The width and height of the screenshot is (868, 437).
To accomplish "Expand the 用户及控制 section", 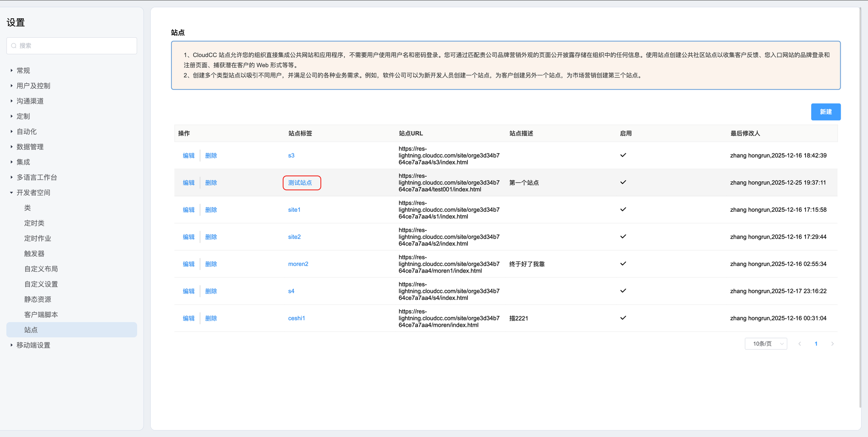I will click(x=33, y=86).
